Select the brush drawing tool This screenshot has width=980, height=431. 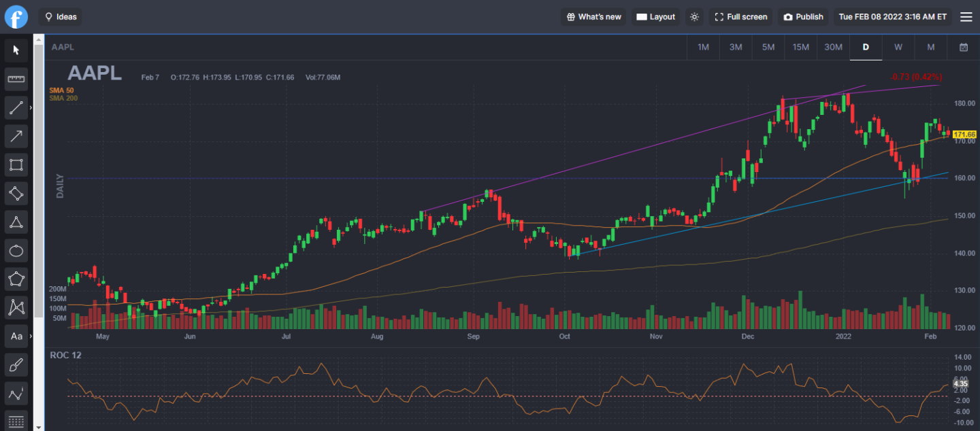16,364
